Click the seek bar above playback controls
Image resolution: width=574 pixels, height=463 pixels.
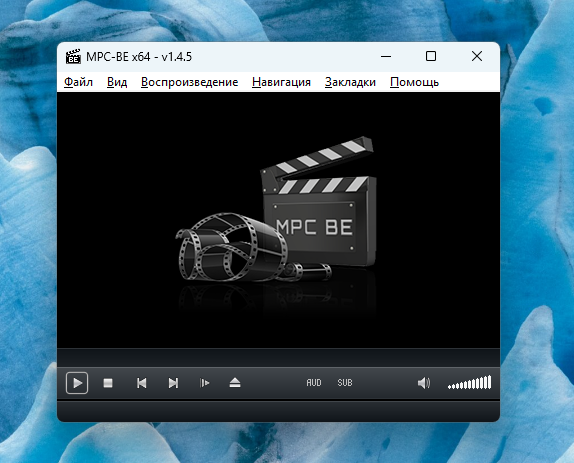point(278,357)
